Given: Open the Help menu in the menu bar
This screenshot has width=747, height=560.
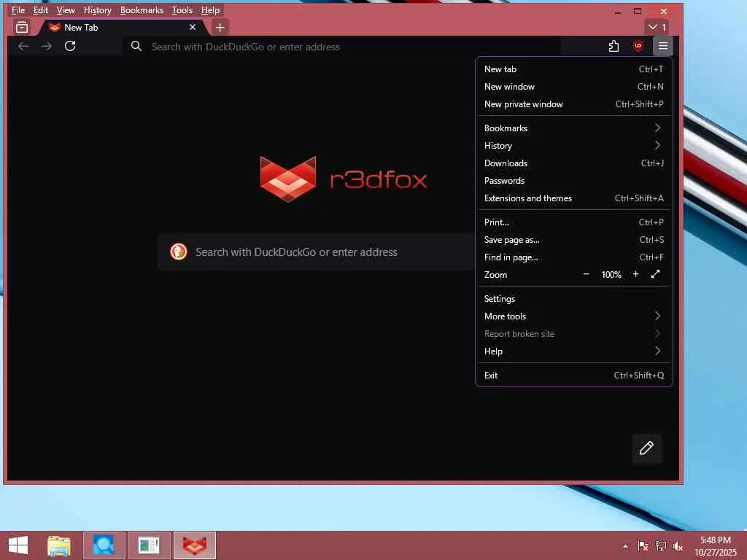Looking at the screenshot, I should coord(210,10).
